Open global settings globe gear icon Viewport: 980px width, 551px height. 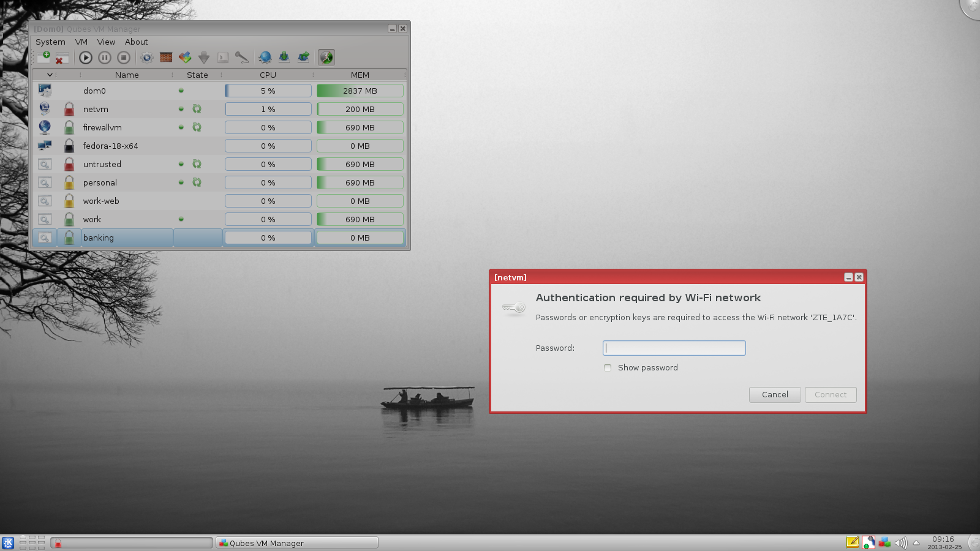(x=265, y=58)
